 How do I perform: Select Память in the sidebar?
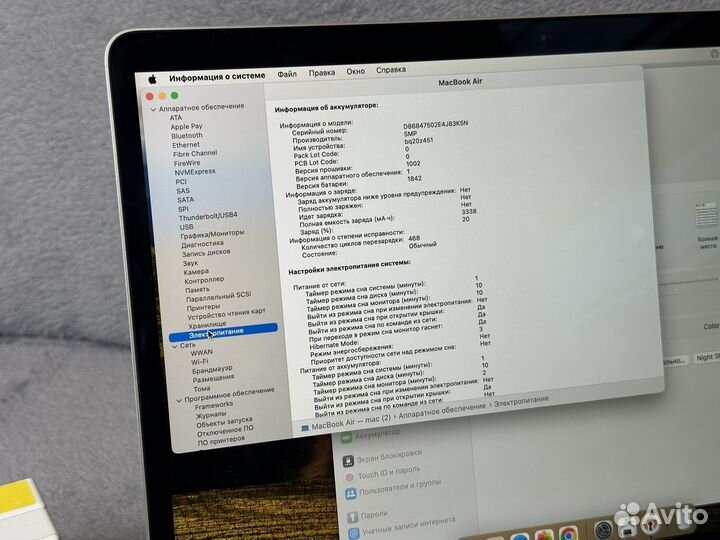click(x=197, y=290)
